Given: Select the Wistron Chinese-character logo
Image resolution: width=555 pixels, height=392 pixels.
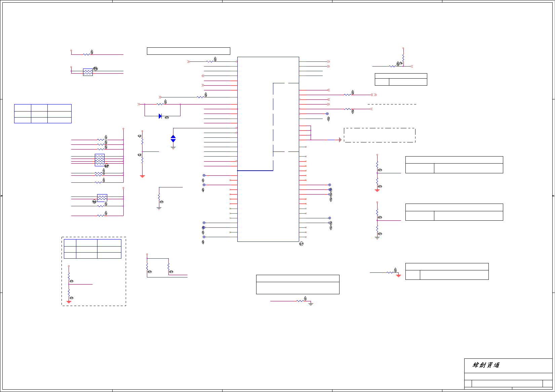Looking at the screenshot, I should (486, 365).
